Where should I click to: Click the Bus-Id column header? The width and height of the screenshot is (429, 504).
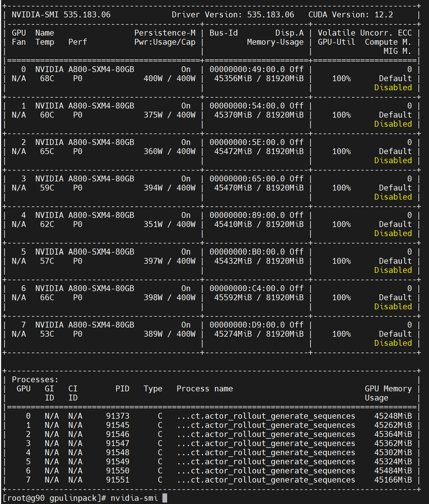[224, 33]
